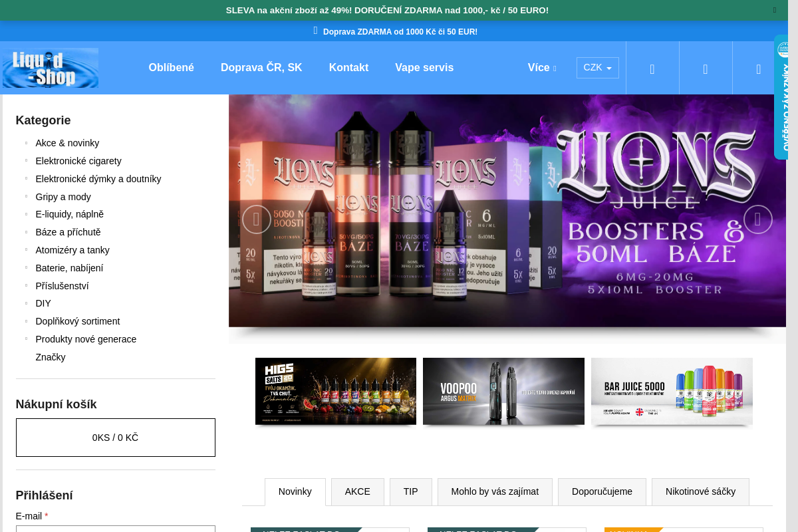The height and width of the screenshot is (532, 798).
Task: Open Doplňkový sortiment category
Action: (78, 321)
